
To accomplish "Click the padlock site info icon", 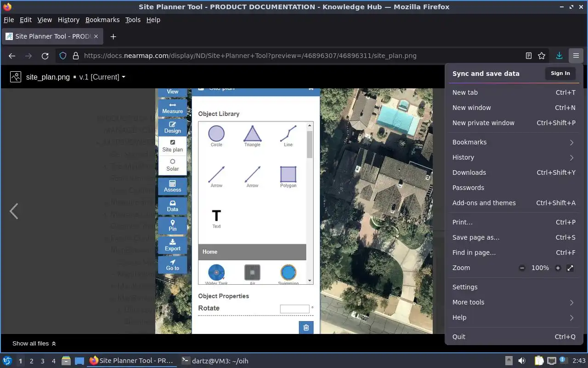I will click(76, 56).
